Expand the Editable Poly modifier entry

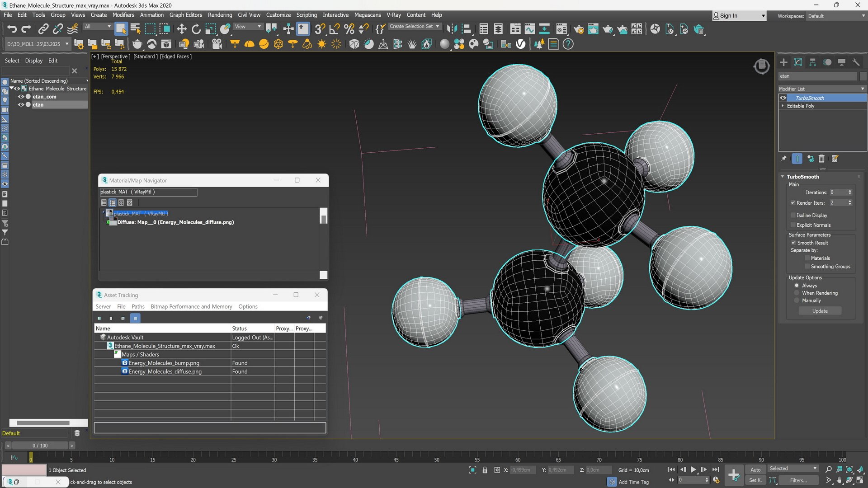783,106
